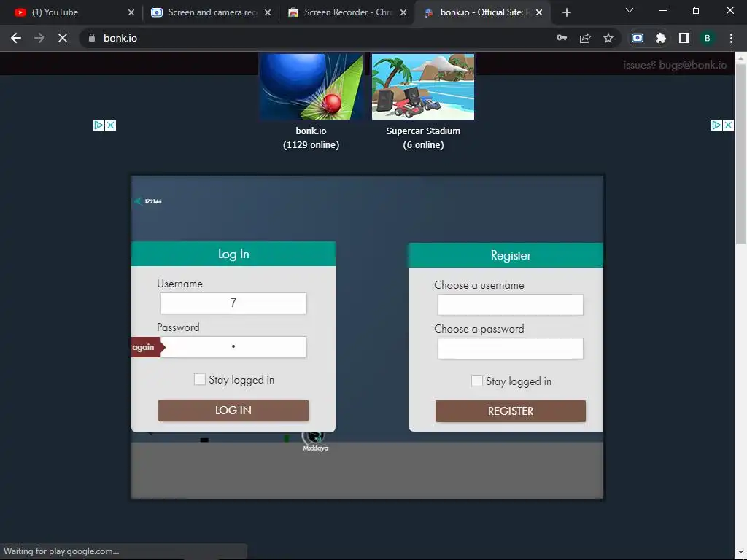
Task: Close the right advertisement X icon
Action: [729, 125]
